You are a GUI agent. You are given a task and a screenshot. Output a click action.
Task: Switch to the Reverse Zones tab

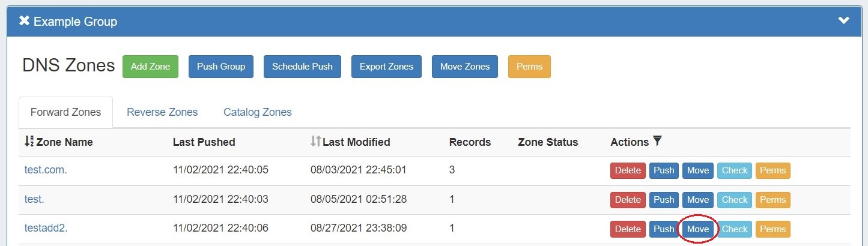tap(162, 112)
